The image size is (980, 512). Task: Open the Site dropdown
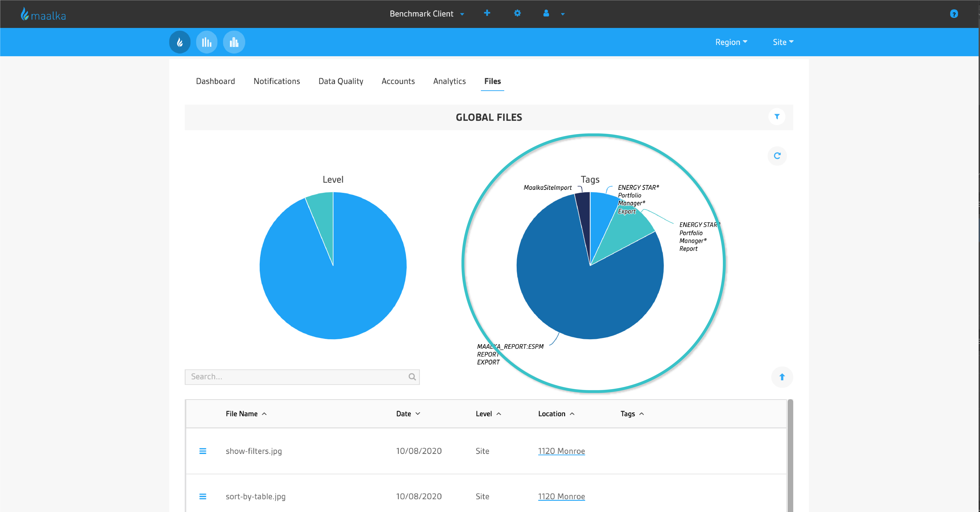(x=783, y=42)
